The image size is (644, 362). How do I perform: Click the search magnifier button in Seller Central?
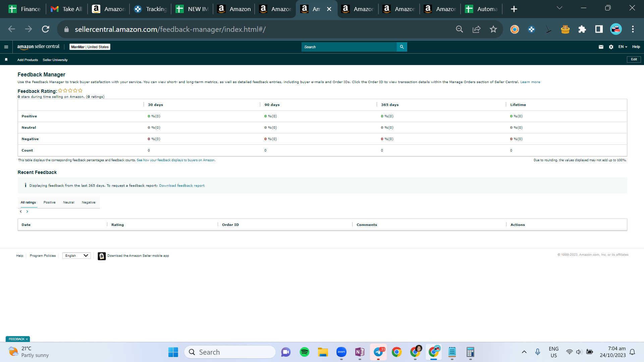(402, 47)
